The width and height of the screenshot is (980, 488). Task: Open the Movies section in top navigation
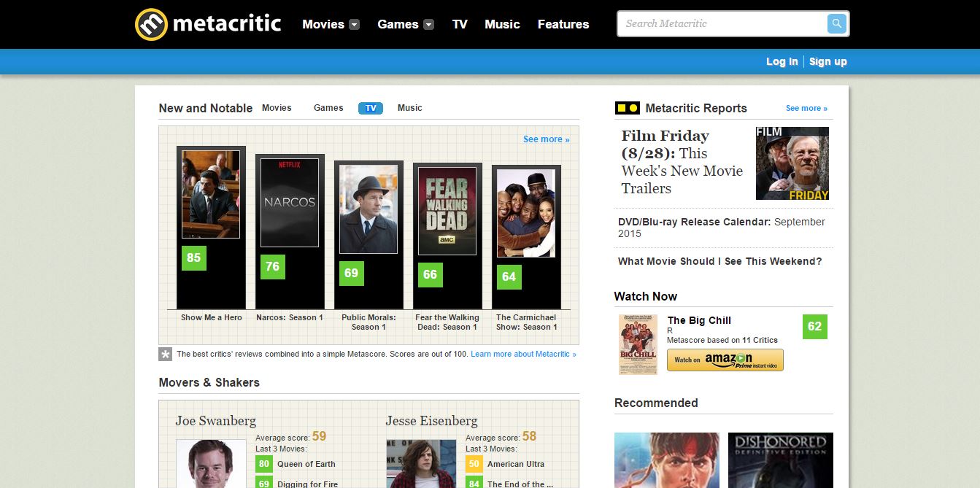pos(323,24)
